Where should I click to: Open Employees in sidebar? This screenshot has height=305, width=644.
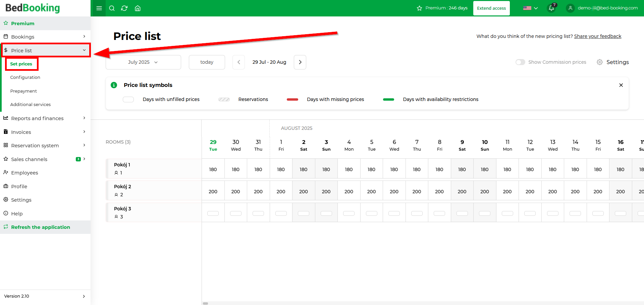pos(24,173)
